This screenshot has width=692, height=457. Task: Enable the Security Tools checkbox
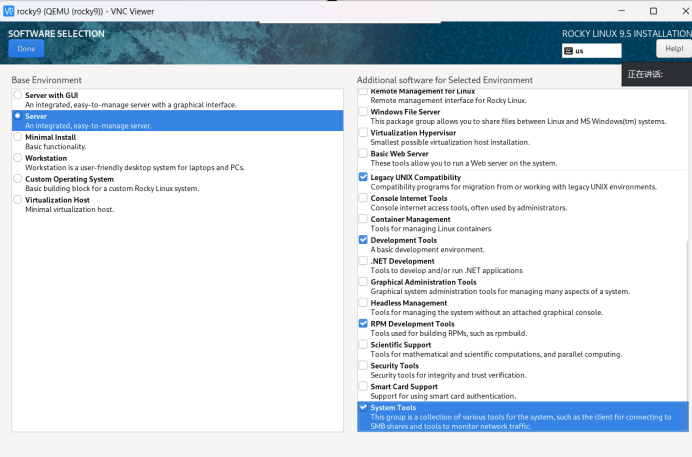coord(363,366)
